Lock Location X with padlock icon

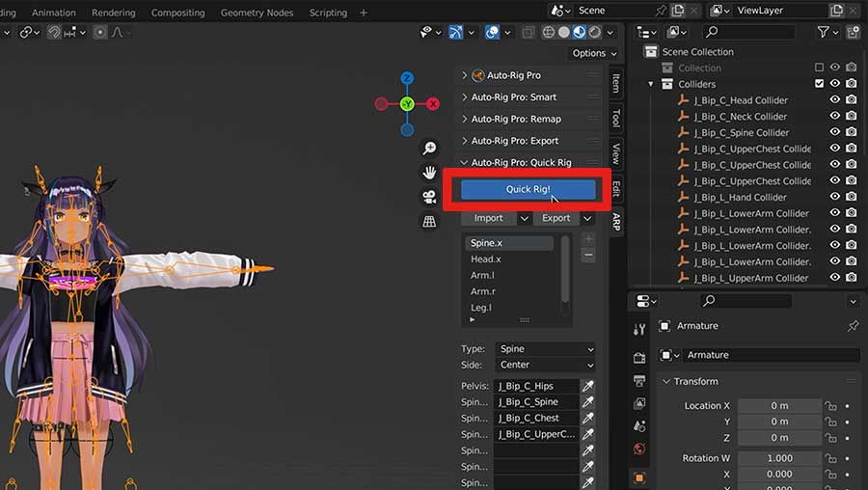click(x=830, y=406)
